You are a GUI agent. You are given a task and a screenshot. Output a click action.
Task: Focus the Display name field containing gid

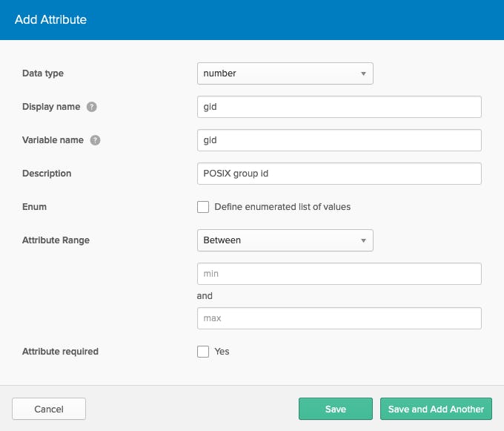coord(339,107)
